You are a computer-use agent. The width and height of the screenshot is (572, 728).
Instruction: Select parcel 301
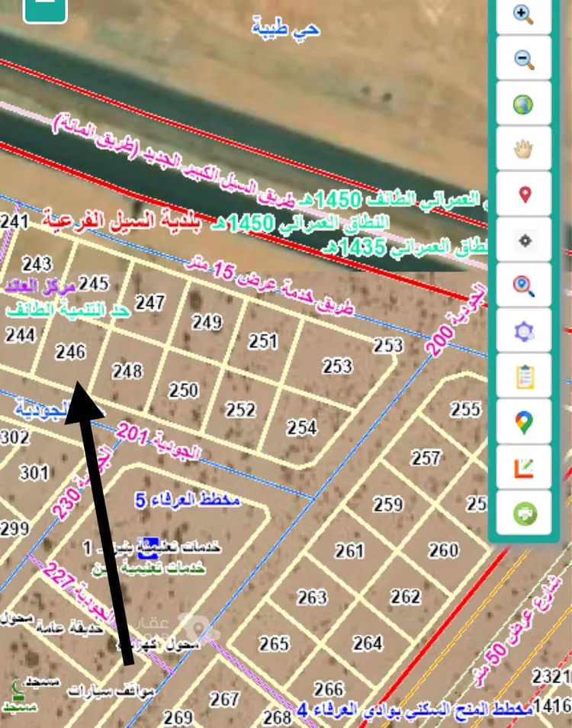pyautogui.click(x=34, y=472)
